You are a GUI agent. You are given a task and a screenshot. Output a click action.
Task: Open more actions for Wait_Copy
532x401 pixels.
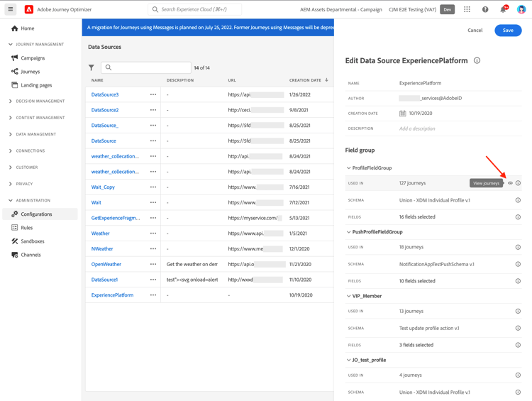click(153, 187)
